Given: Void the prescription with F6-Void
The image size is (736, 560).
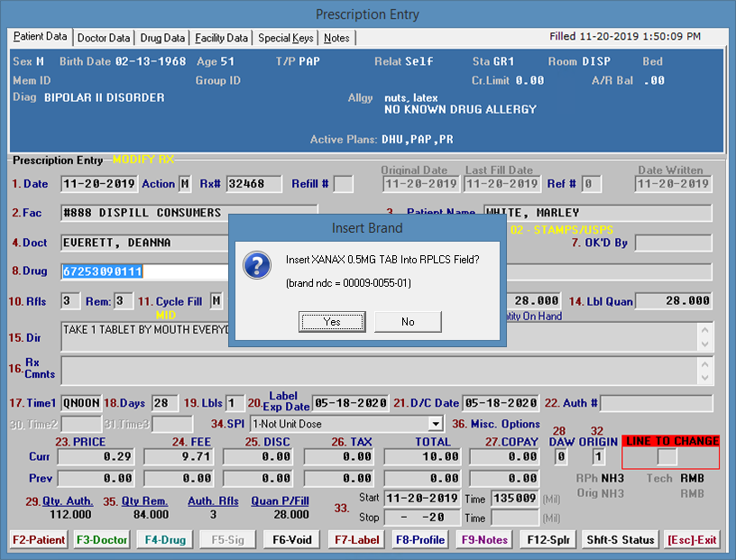Looking at the screenshot, I should tap(291, 539).
